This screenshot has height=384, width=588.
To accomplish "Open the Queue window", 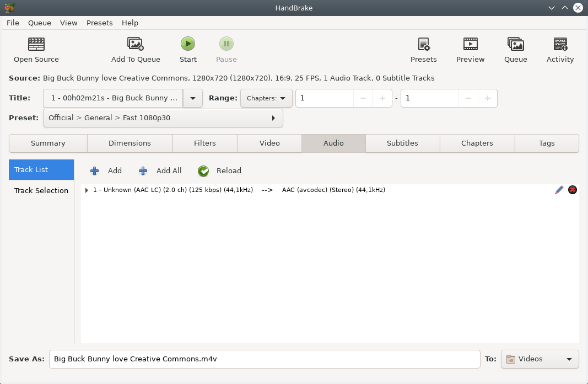I will point(515,49).
